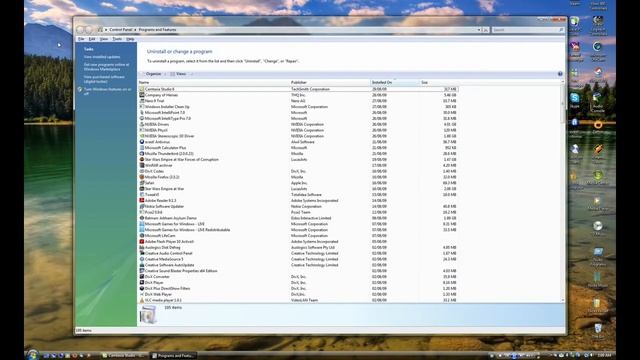Image resolution: width=640 pixels, height=360 pixels.
Task: Select the WinRAR archiver icon
Action: pos(142,165)
